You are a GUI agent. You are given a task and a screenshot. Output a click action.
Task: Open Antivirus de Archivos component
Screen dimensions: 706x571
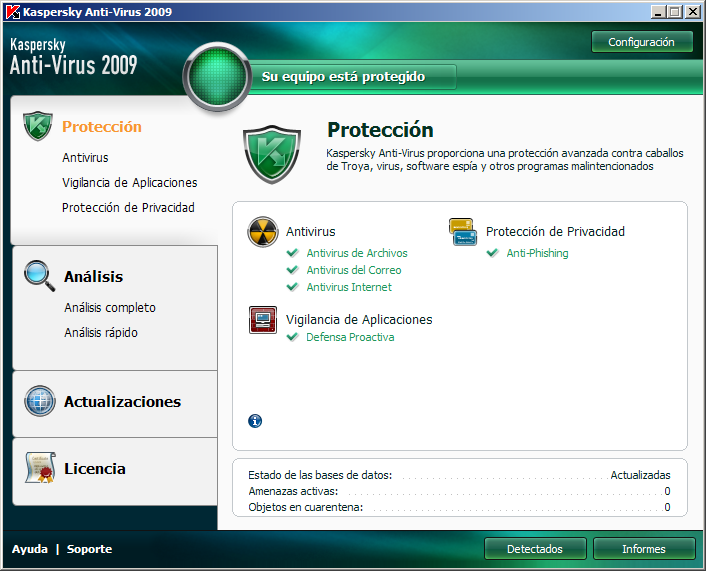356,253
